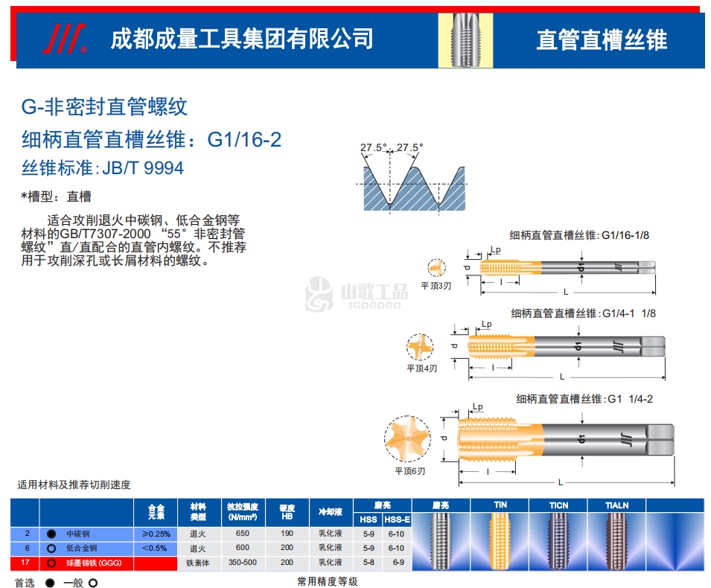Viewport: 711px width, 588px height.
Task: Click the 抗拉强度 (N/mm²) column header
Action: [243, 512]
